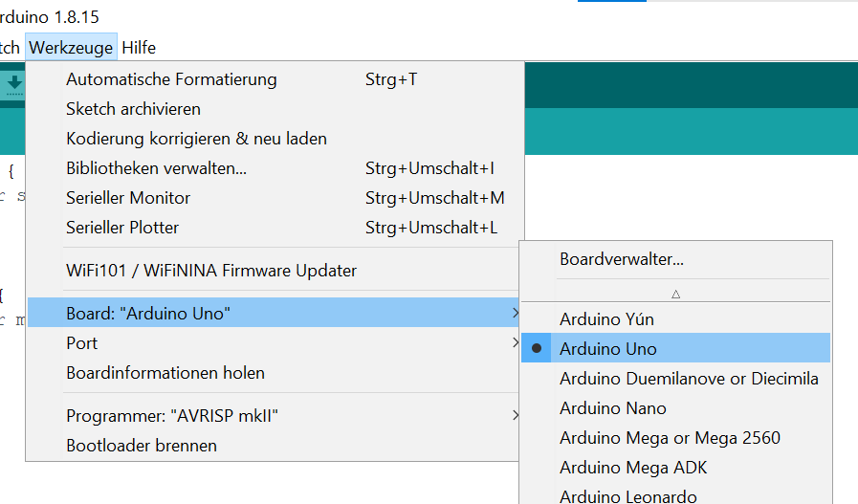Expand the Port submenu
This screenshot has height=504, width=858.
click(x=274, y=342)
